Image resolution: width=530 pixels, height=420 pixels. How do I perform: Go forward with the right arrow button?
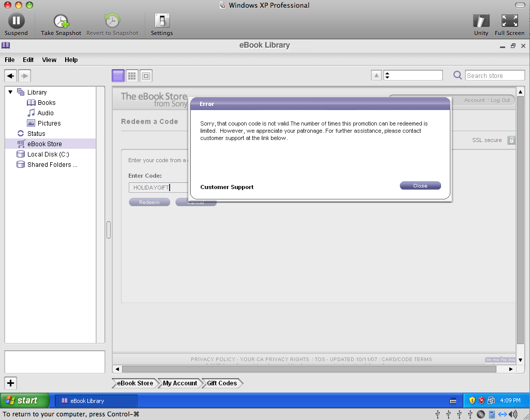pos(24,75)
